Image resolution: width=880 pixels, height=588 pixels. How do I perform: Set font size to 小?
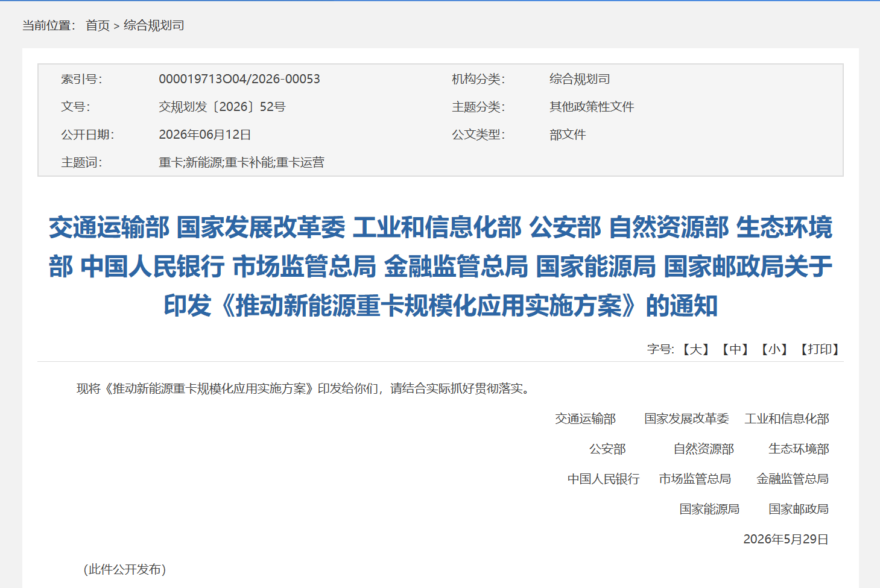(774, 349)
